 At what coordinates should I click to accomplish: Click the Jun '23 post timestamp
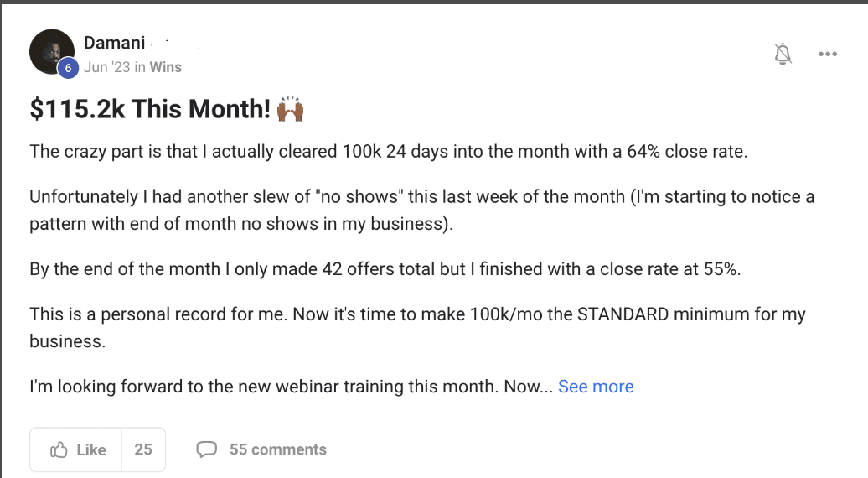coord(107,67)
